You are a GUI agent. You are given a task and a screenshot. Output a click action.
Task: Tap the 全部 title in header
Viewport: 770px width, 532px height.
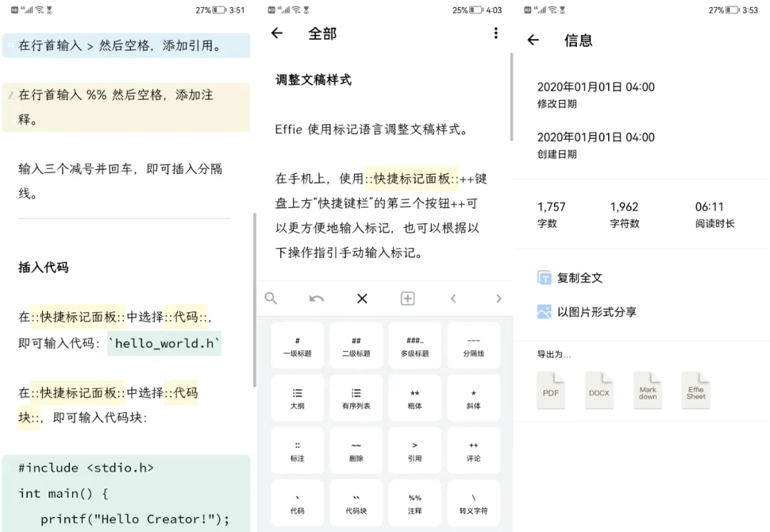[322, 34]
